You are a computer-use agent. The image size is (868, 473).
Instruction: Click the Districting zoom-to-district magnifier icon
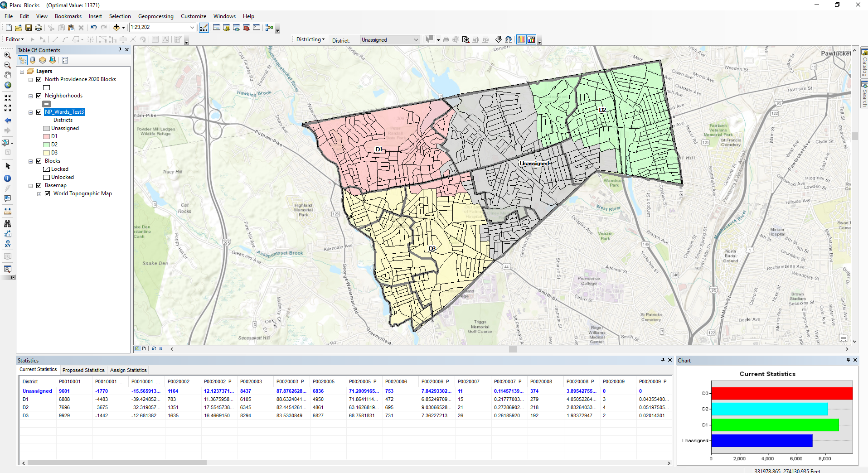pos(466,40)
